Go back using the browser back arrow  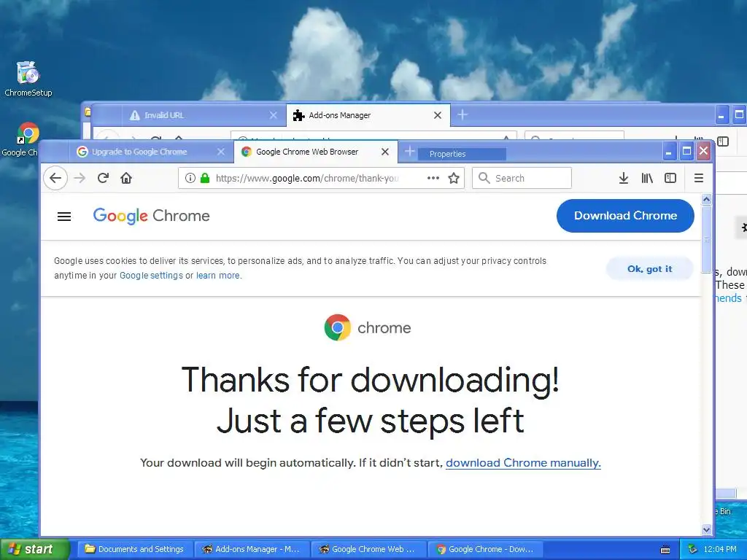coord(55,178)
